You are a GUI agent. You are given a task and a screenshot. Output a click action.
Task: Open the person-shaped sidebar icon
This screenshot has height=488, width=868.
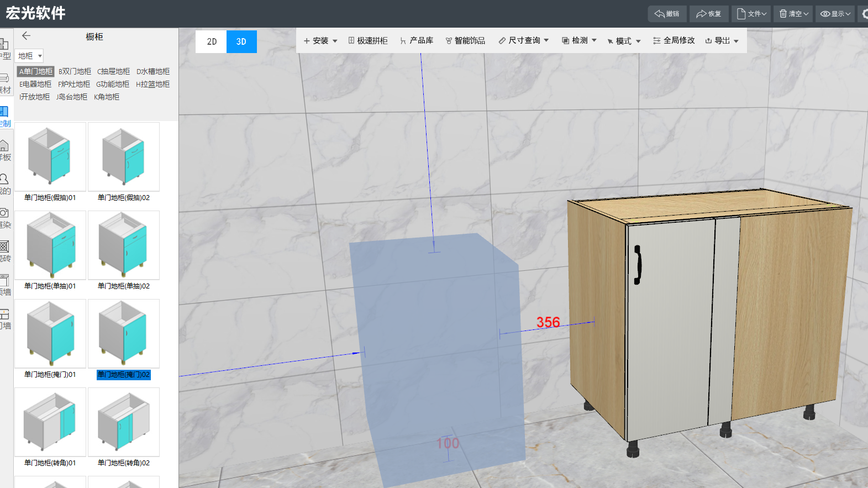4,184
